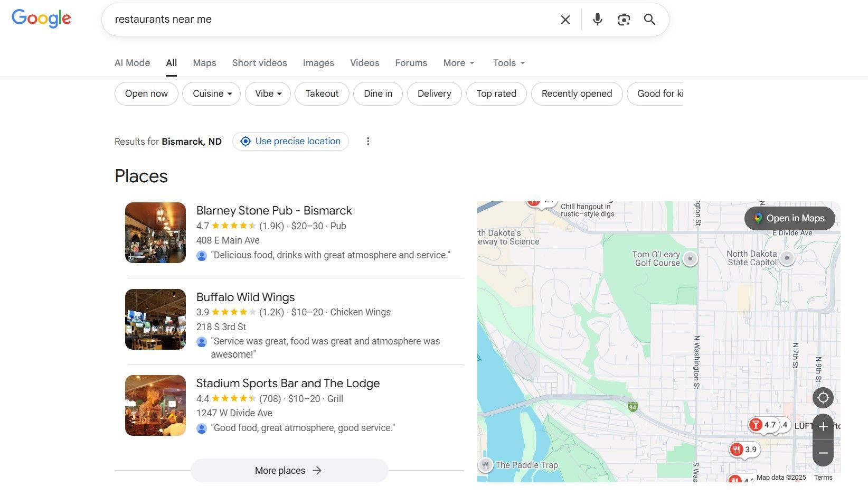Click the Google logo

pos(41,18)
